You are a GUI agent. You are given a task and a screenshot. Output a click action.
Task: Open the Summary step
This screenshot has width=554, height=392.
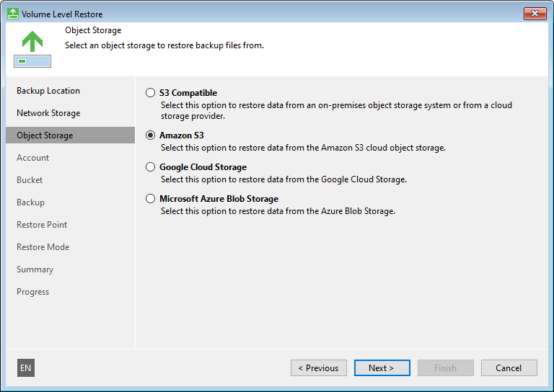tap(35, 269)
